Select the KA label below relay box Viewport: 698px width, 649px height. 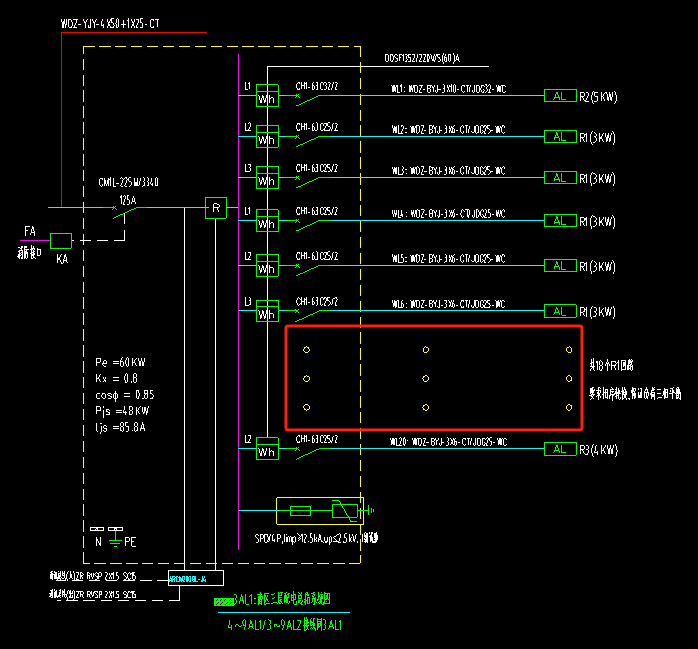62,259
